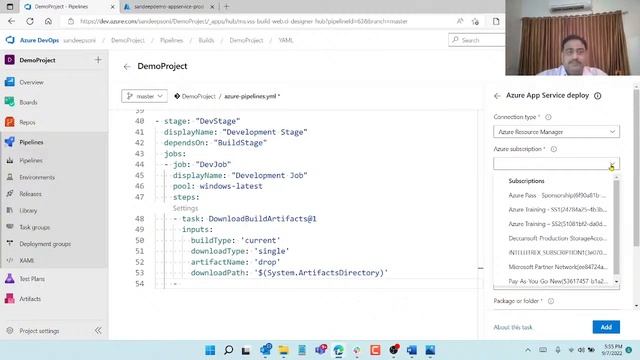Click the task panel vertical scrollbar

[x=636, y=167]
